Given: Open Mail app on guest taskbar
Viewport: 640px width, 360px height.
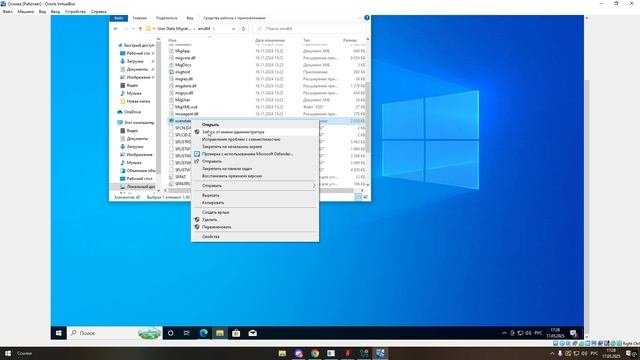Looking at the screenshot, I should pos(253,333).
